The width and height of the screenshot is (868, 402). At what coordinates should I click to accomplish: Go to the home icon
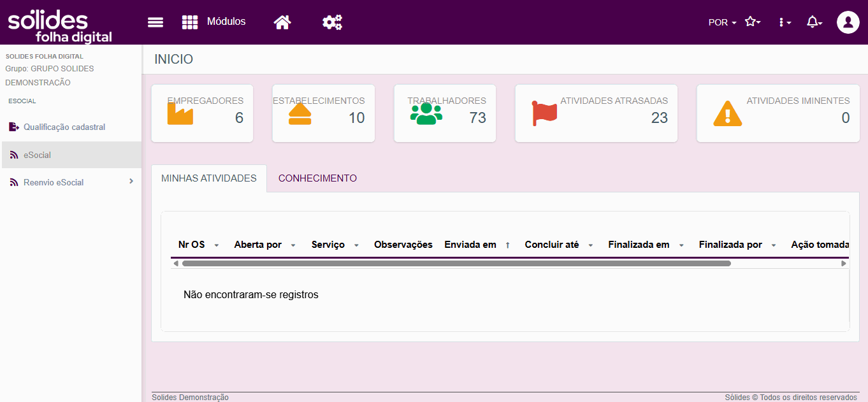282,22
